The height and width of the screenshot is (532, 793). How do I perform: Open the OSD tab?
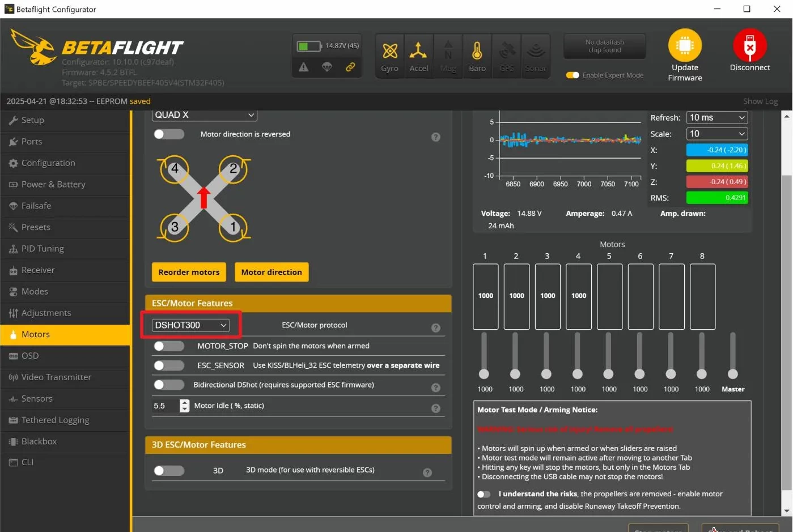point(65,356)
